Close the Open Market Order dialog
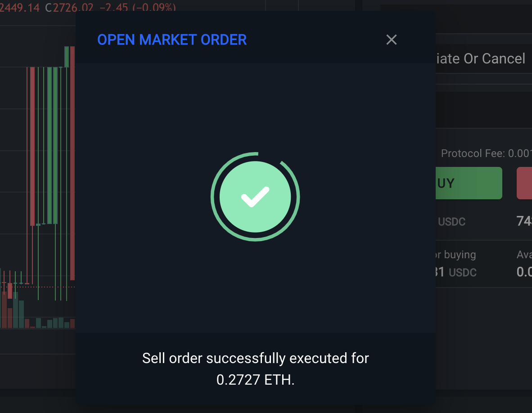Viewport: 532px width, 413px height. [x=392, y=40]
